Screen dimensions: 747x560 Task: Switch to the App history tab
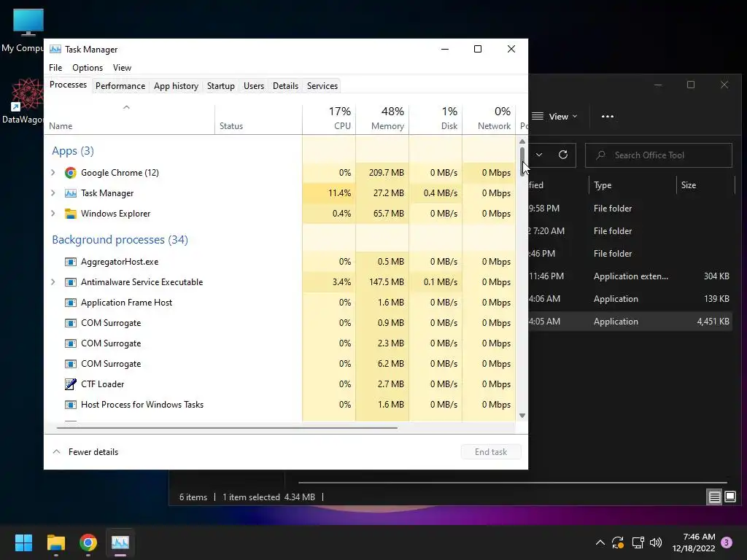[176, 86]
